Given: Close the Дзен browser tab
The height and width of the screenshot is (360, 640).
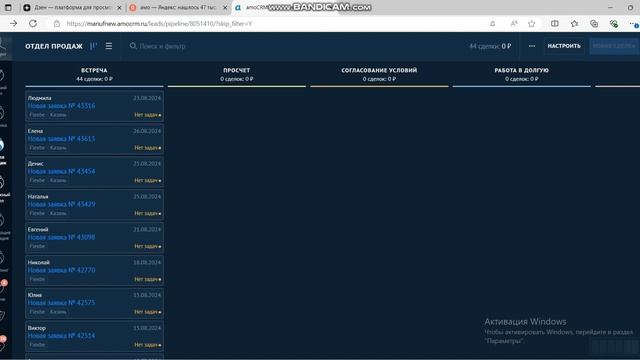Looking at the screenshot, I should [x=120, y=7].
